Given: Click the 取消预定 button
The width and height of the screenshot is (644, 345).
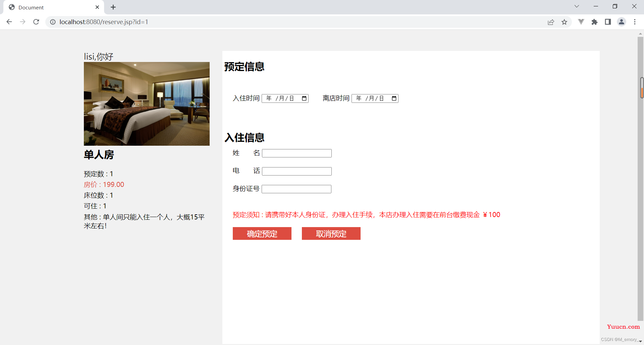Looking at the screenshot, I should click(x=331, y=233).
